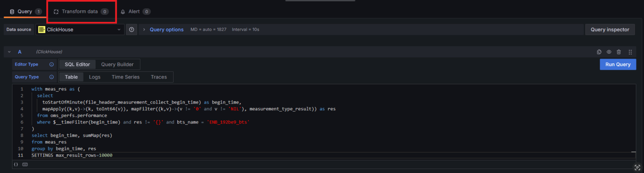Delete query A with the trash icon
644x173 pixels.
(x=619, y=52)
